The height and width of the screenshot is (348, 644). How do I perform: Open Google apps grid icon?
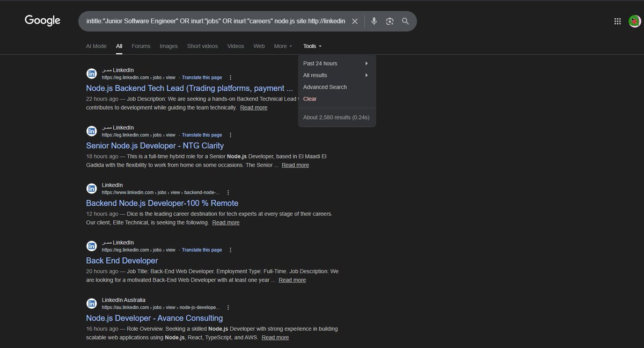(x=617, y=21)
